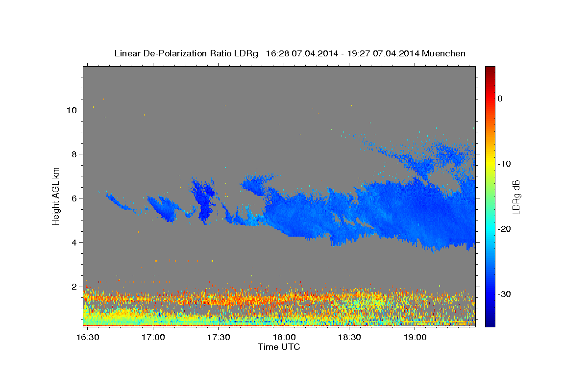Click the colorbar value label -30
Viewport: 588px width, 392px height.
click(505, 294)
